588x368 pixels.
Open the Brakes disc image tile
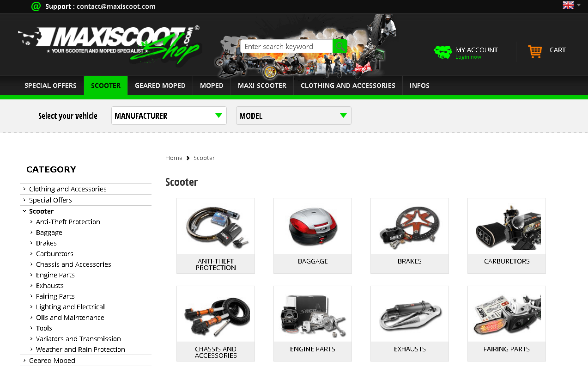coord(410,226)
